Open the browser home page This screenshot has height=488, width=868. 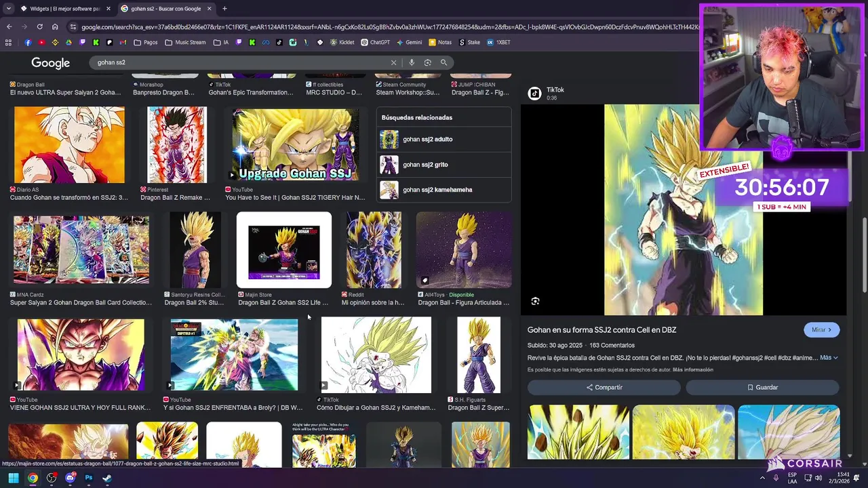pyautogui.click(x=55, y=26)
